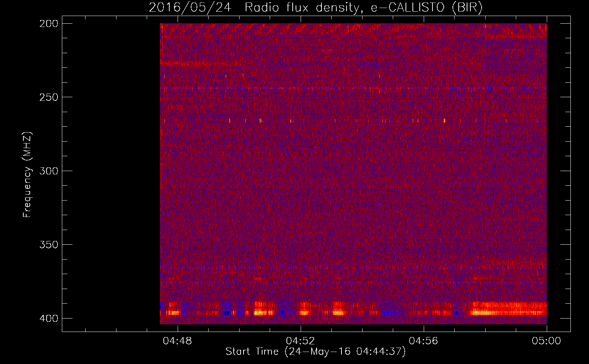Screen dimensions: 589x364
Task: Click the 05:00 time tick label
Action: pyautogui.click(x=546, y=341)
